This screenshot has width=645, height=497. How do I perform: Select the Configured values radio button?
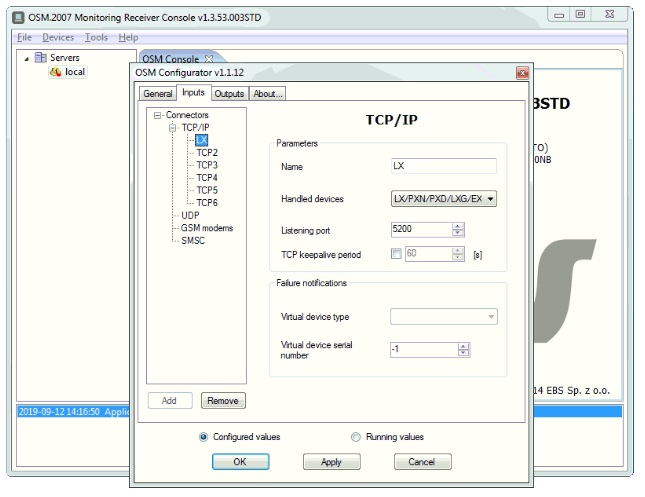tap(204, 437)
